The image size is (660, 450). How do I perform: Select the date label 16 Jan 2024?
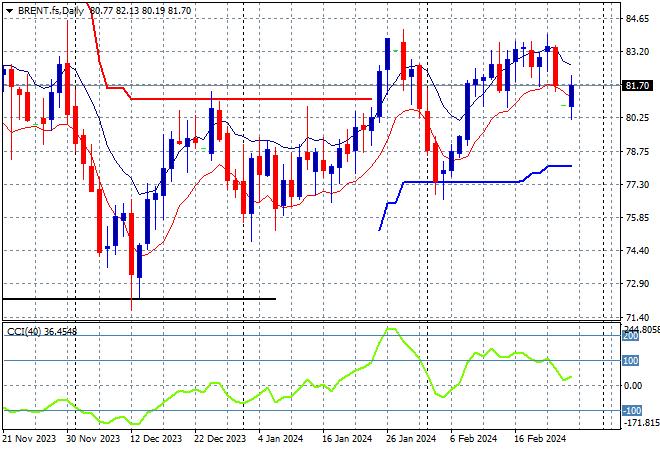pos(347,439)
